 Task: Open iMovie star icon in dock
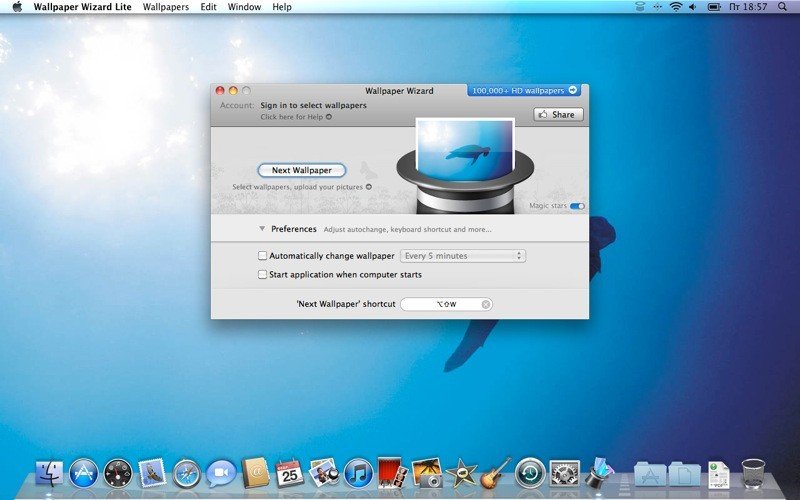461,473
